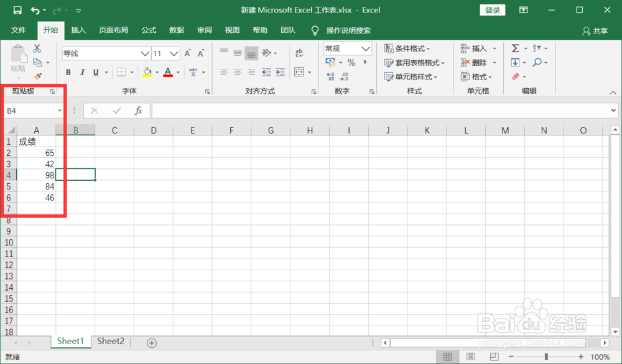Toggle Bold formatting
This screenshot has width=622, height=364.
coord(68,72)
